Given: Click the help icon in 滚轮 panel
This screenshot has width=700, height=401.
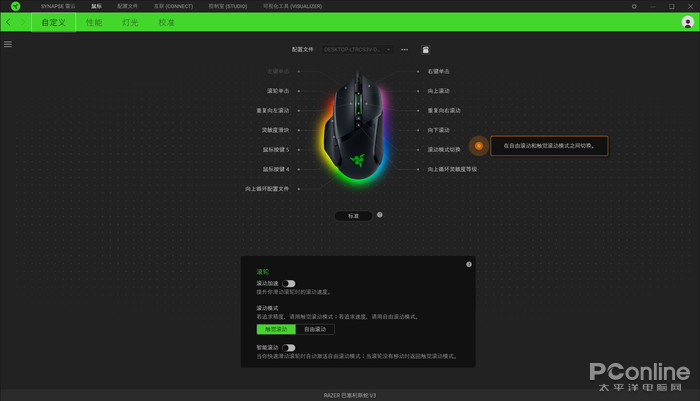Looking at the screenshot, I should pyautogui.click(x=469, y=264).
